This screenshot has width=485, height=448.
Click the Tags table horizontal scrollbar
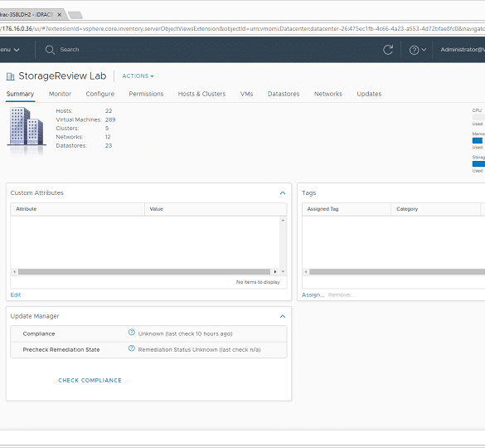click(397, 271)
